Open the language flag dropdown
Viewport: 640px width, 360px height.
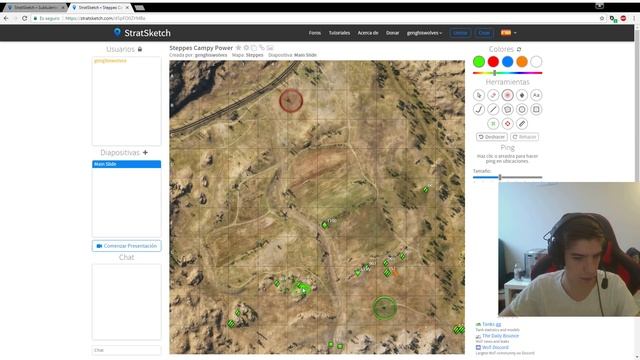[x=509, y=33]
